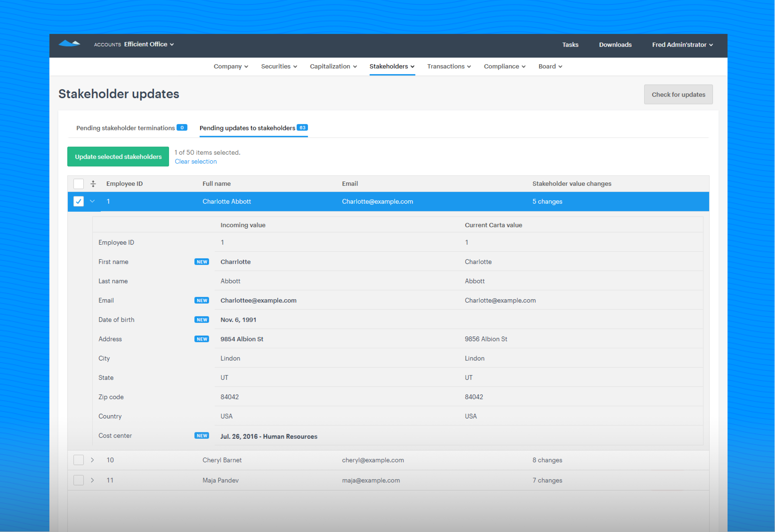Click Check for updates button
This screenshot has height=532, width=775.
click(678, 95)
